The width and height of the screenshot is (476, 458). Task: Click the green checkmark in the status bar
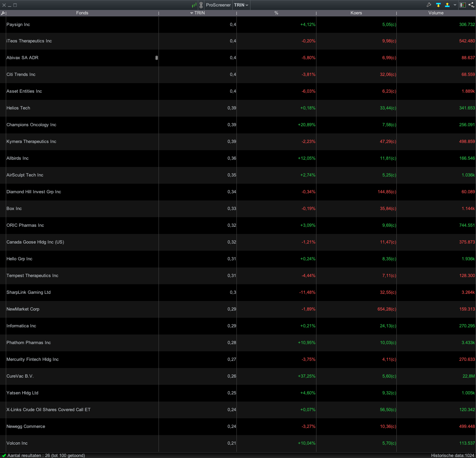point(4,455)
